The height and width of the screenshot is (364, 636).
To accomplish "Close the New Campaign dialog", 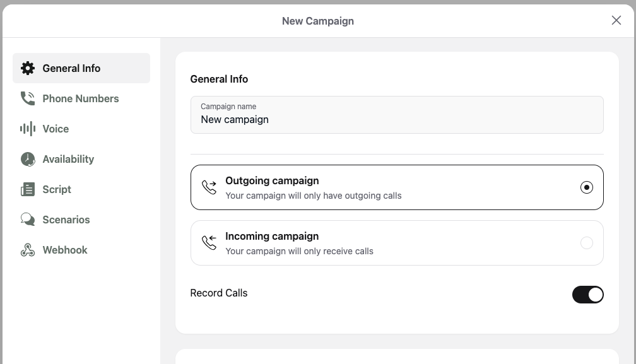I will pos(616,20).
